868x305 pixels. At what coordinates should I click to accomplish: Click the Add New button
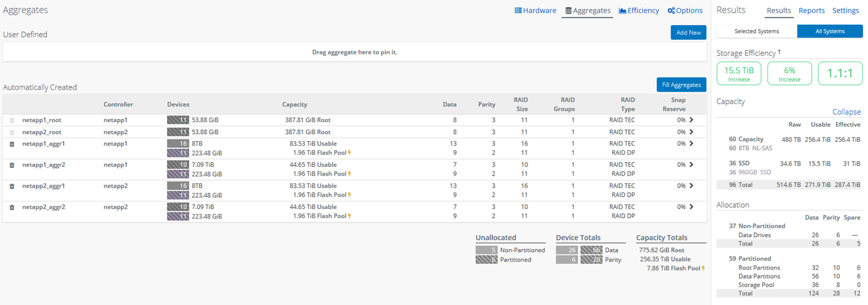[x=688, y=33]
